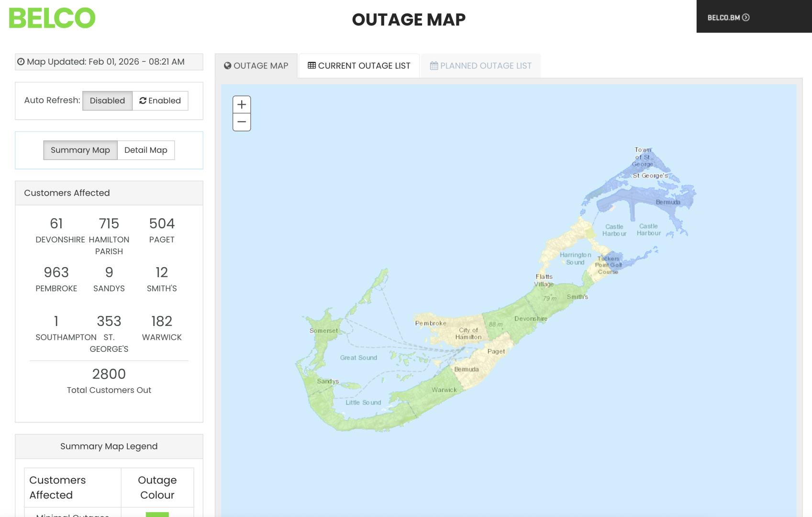812x517 pixels.
Task: Click the Pembroke customer count 963
Action: [56, 272]
